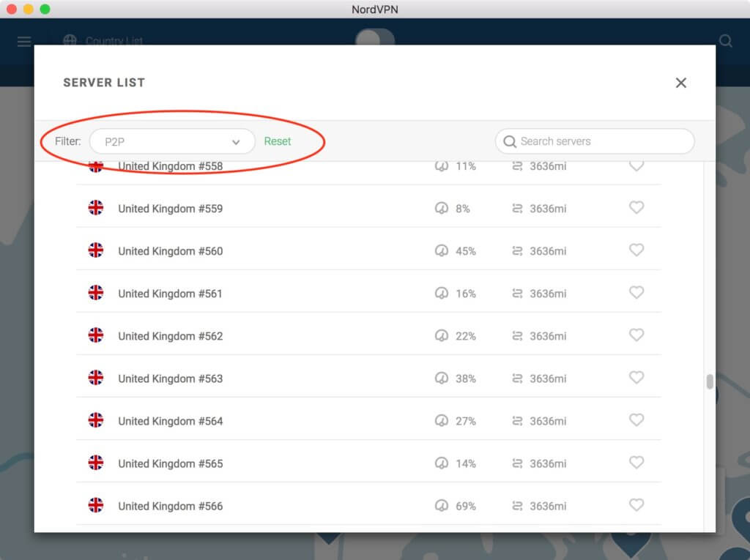
Task: Select the load gauge icon on row #561
Action: coord(441,293)
